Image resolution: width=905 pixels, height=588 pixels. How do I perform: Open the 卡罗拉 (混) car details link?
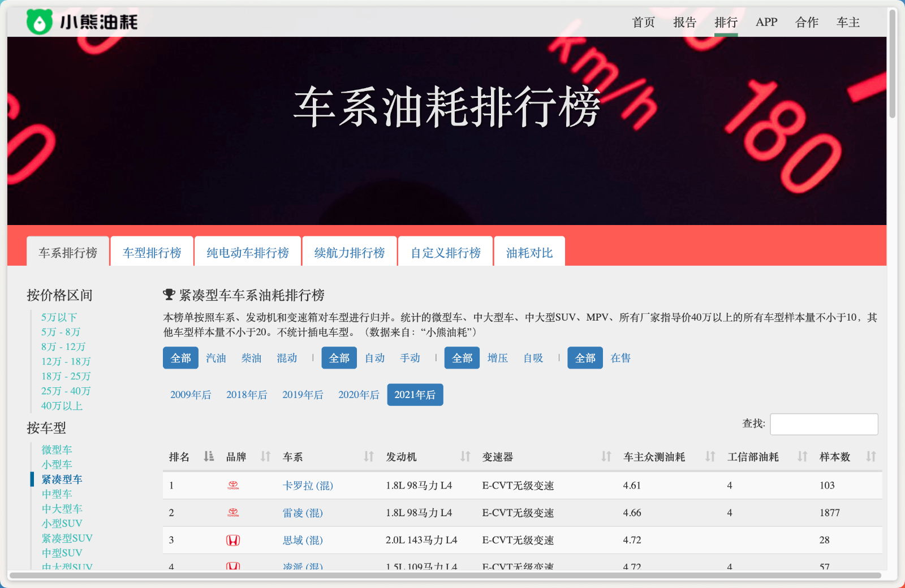pos(308,485)
